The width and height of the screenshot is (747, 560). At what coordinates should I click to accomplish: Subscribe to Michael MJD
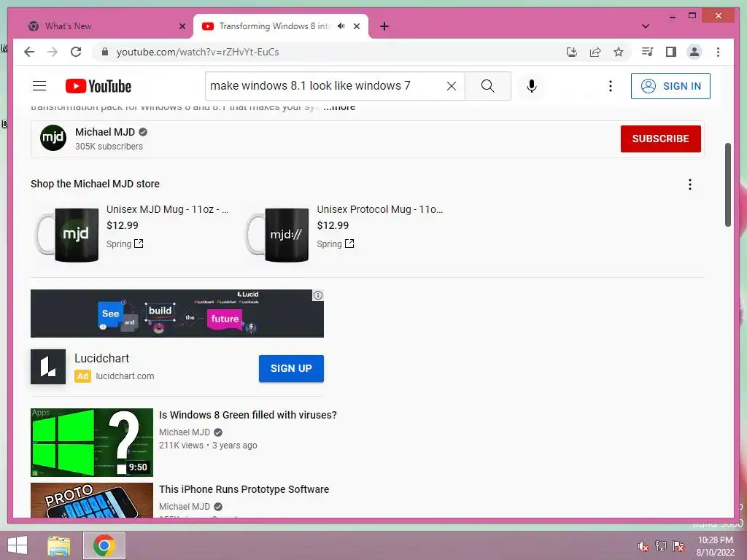(x=660, y=139)
